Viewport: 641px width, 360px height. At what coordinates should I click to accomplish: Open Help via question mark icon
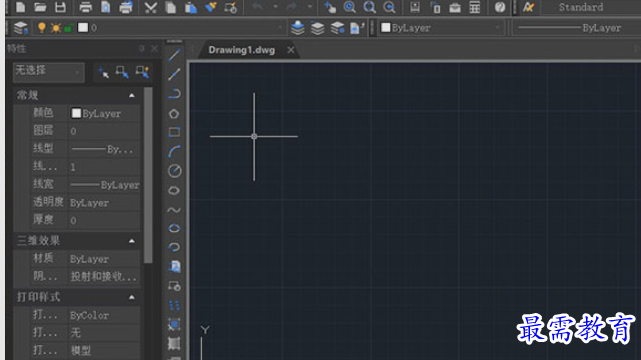[500, 7]
